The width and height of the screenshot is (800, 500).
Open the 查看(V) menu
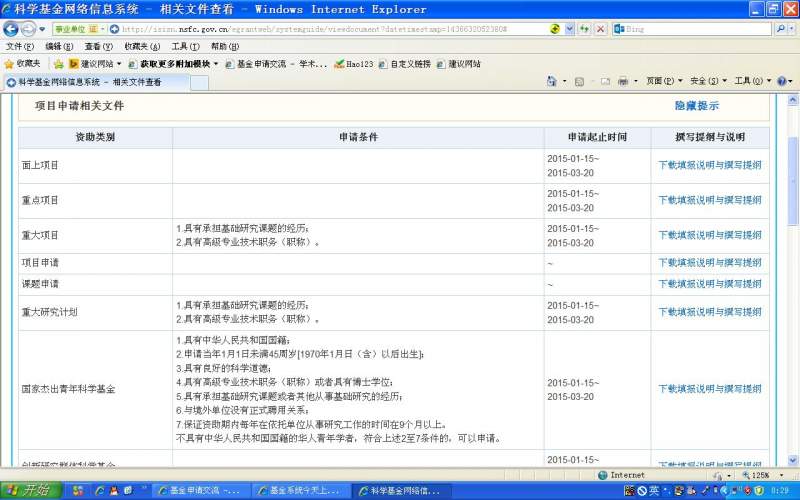98,46
